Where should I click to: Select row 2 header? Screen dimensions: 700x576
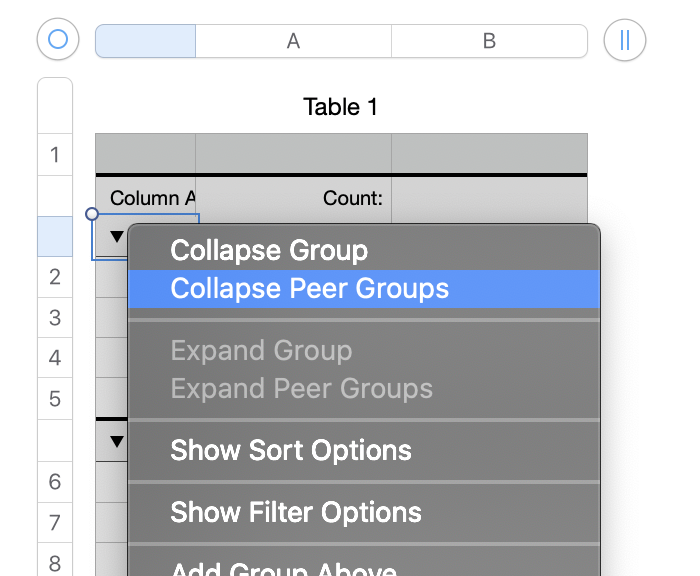point(55,277)
